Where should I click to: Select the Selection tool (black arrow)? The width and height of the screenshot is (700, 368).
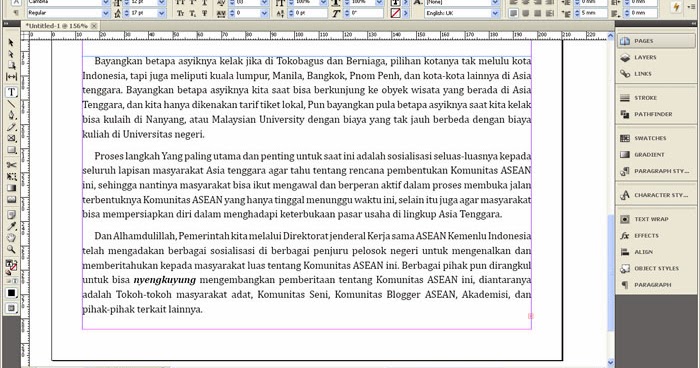pyautogui.click(x=11, y=43)
